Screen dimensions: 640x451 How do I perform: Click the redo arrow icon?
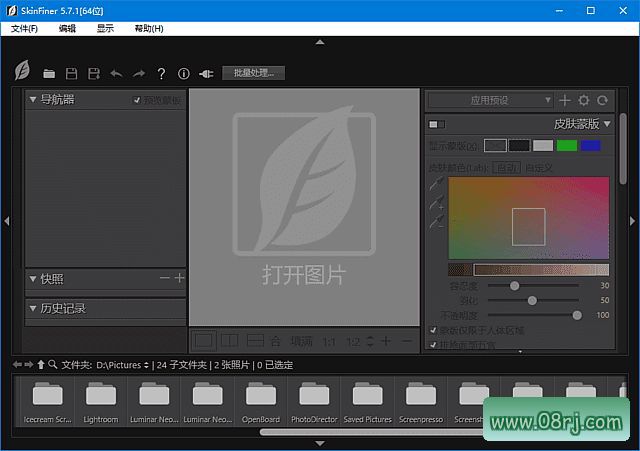tap(139, 73)
